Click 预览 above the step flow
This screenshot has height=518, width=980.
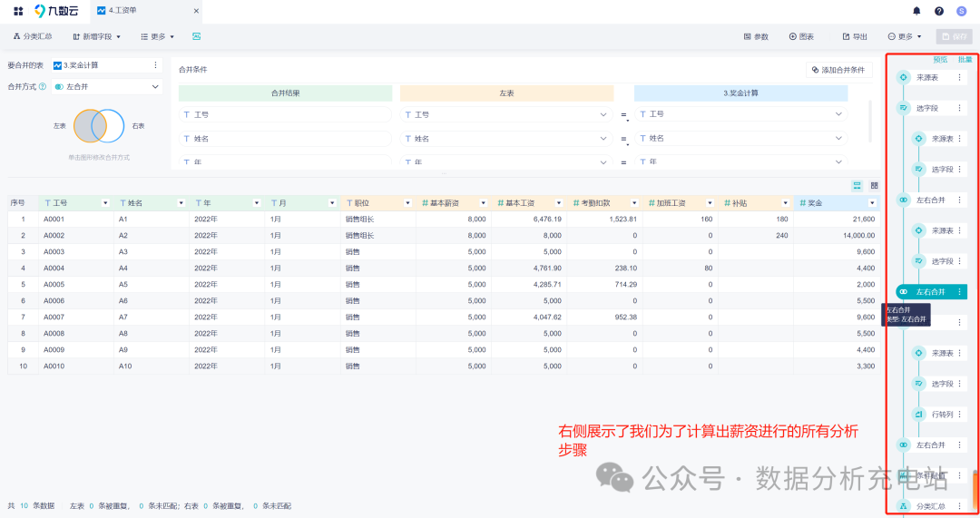click(x=940, y=60)
